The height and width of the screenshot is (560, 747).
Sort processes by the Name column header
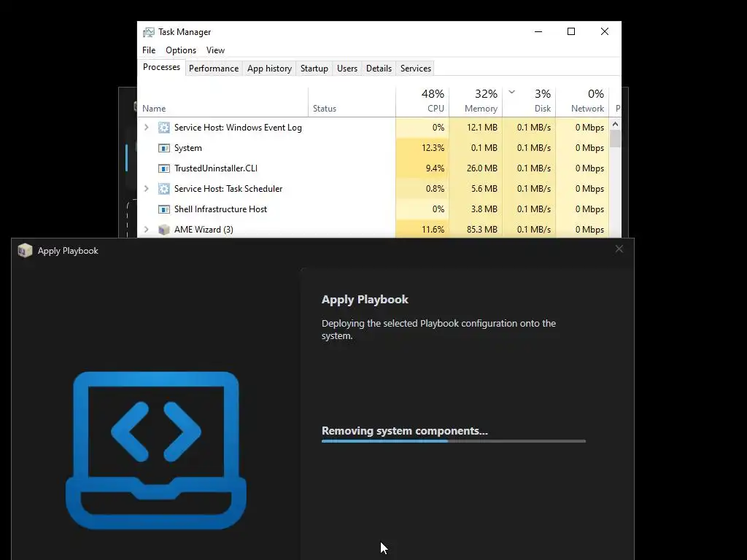point(223,102)
